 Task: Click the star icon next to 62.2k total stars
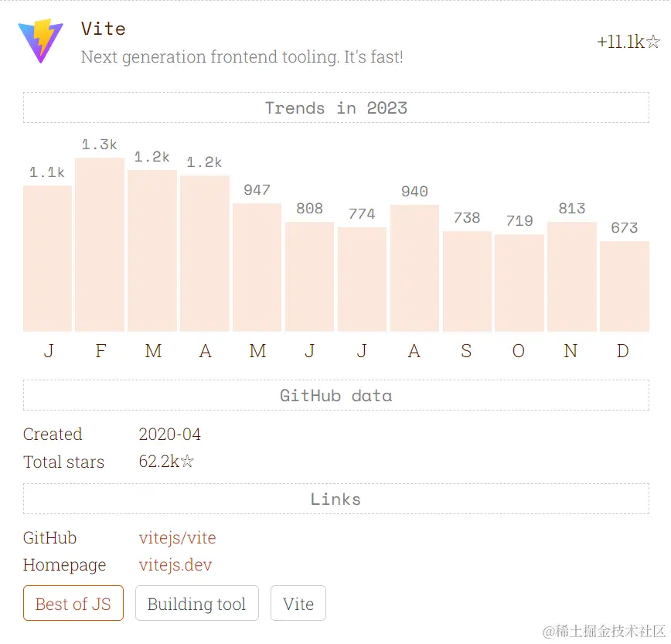pyautogui.click(x=187, y=462)
